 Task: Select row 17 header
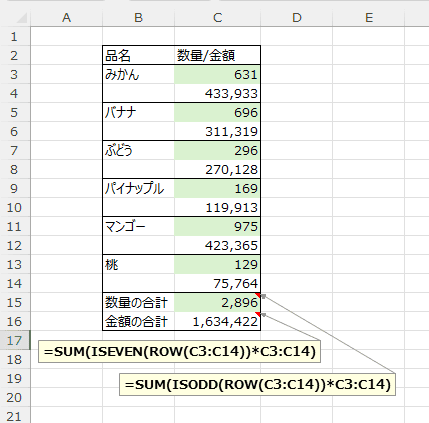point(15,340)
